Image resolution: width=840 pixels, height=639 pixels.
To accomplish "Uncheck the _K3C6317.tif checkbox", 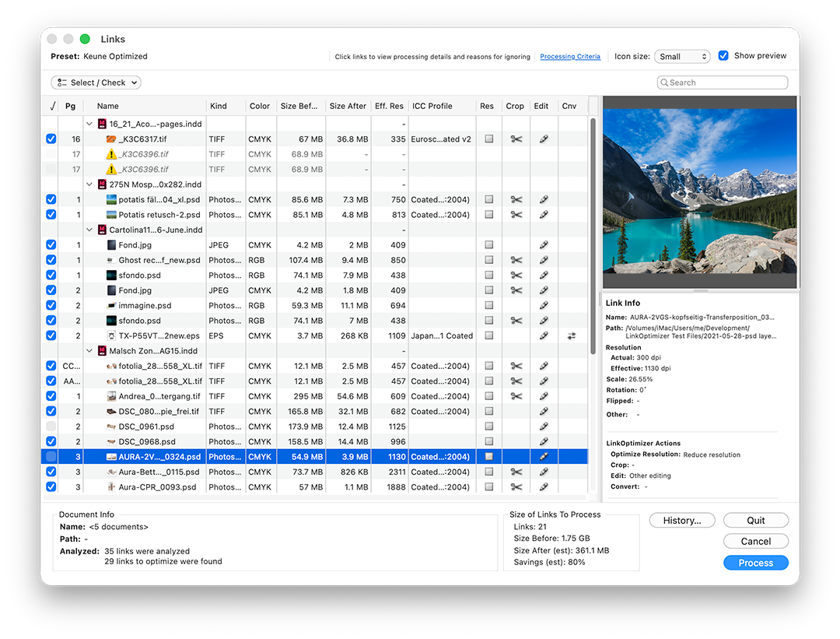I will [51, 139].
